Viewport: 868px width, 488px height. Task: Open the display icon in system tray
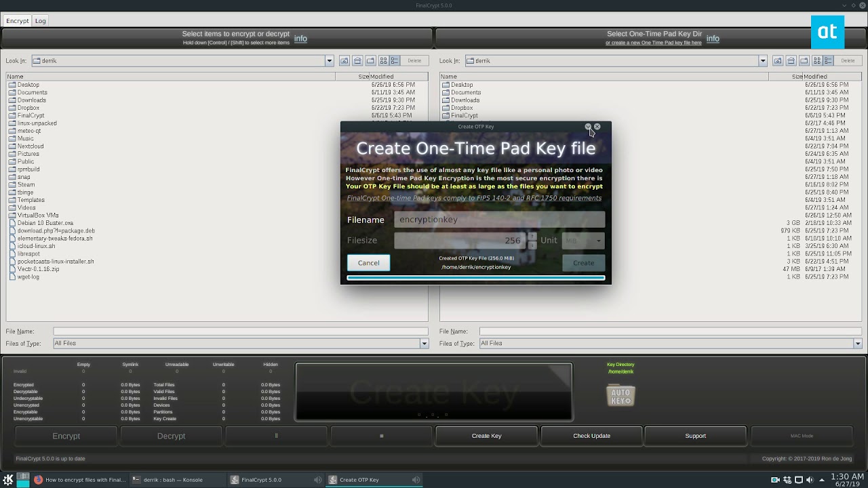click(x=798, y=480)
